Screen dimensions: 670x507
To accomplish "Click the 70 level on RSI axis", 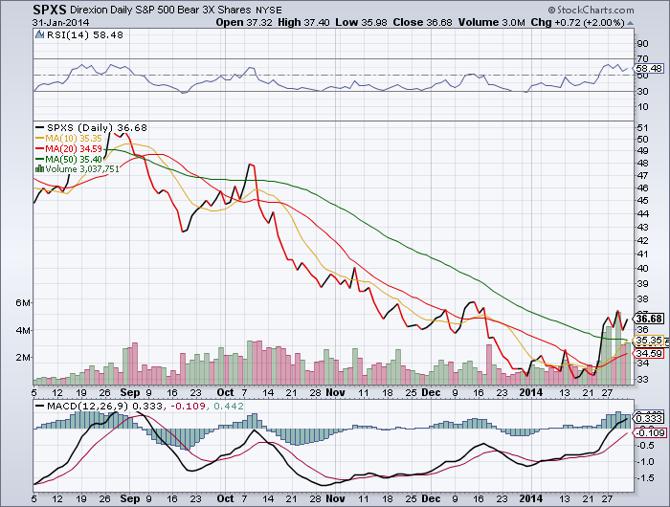I will (x=643, y=59).
